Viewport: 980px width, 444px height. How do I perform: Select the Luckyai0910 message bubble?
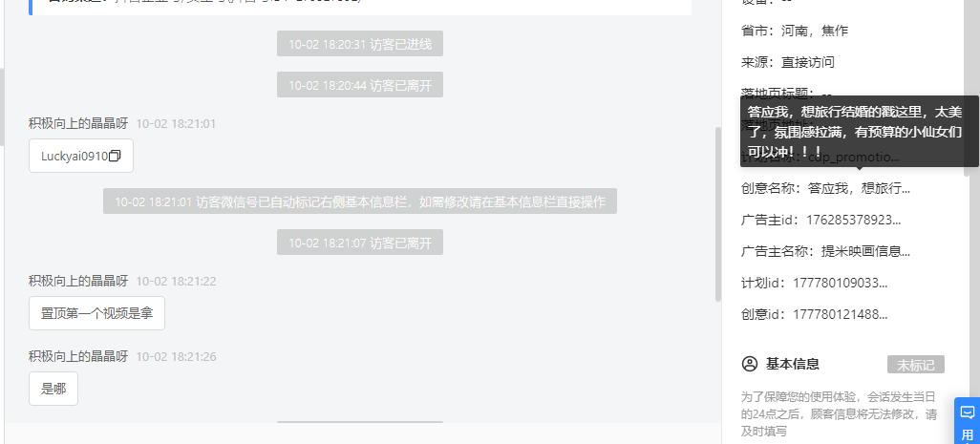point(81,157)
